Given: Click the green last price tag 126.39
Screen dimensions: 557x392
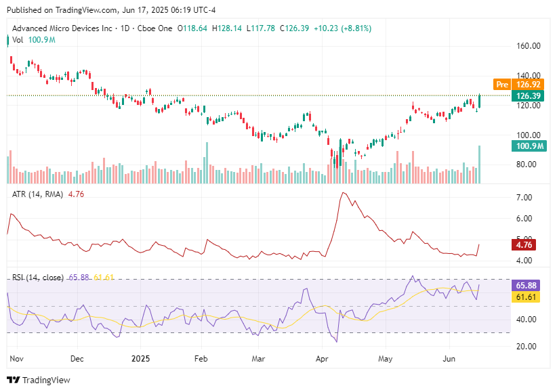Looking at the screenshot, I should pyautogui.click(x=528, y=96).
